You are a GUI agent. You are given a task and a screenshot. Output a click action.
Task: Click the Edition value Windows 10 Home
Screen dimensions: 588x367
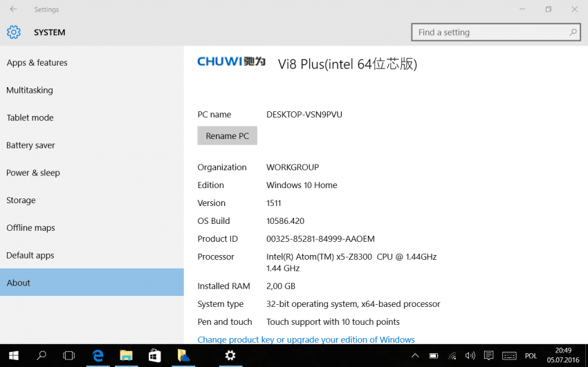click(302, 185)
